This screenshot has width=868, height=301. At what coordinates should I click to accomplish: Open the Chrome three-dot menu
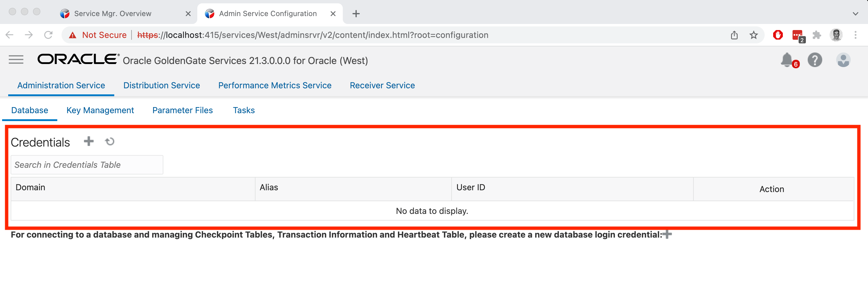tap(855, 35)
